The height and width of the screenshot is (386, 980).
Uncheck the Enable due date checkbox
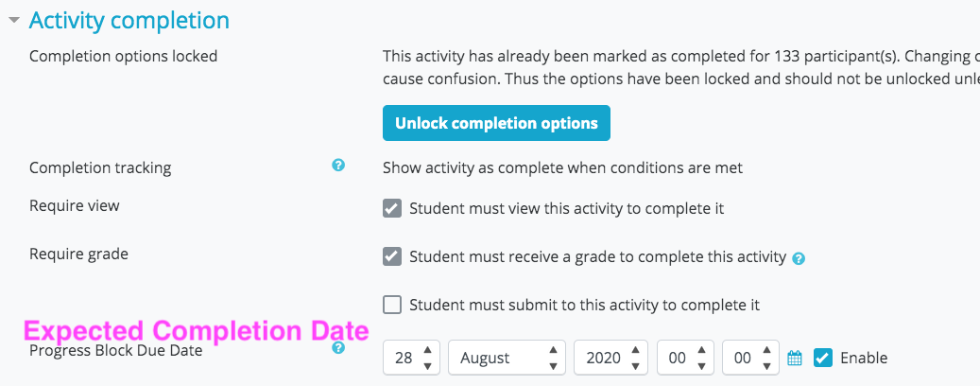823,358
